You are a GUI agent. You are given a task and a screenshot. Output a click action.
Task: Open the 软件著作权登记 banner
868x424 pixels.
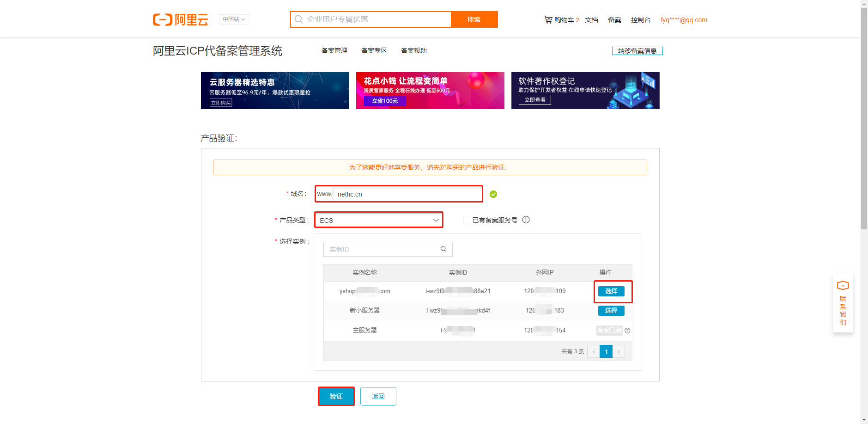[585, 91]
